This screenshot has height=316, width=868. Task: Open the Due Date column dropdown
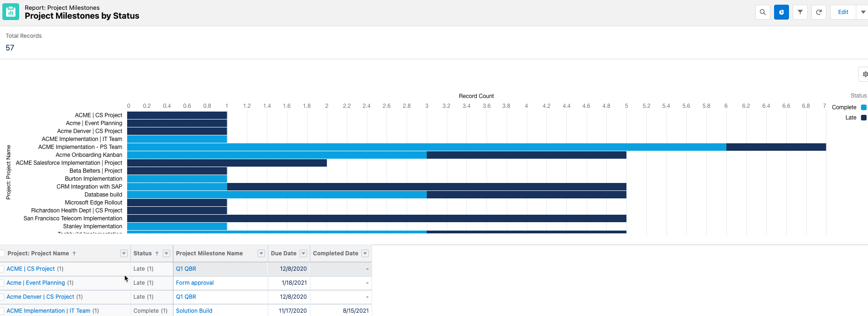(x=303, y=253)
